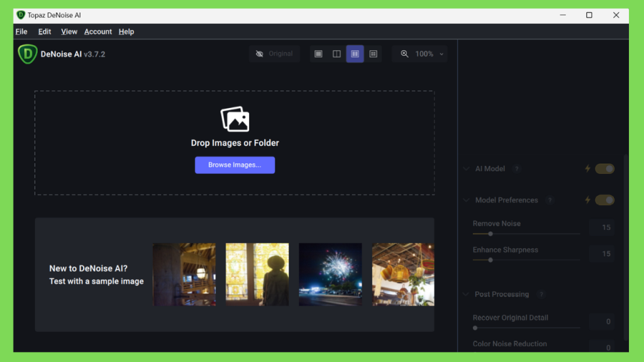The height and width of the screenshot is (362, 644).
Task: Click the images icon in drop area
Action: (235, 119)
